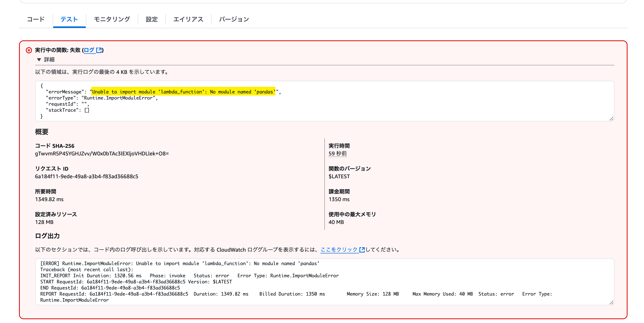
Task: Click the highlighted pandas error message
Action: coord(183,92)
